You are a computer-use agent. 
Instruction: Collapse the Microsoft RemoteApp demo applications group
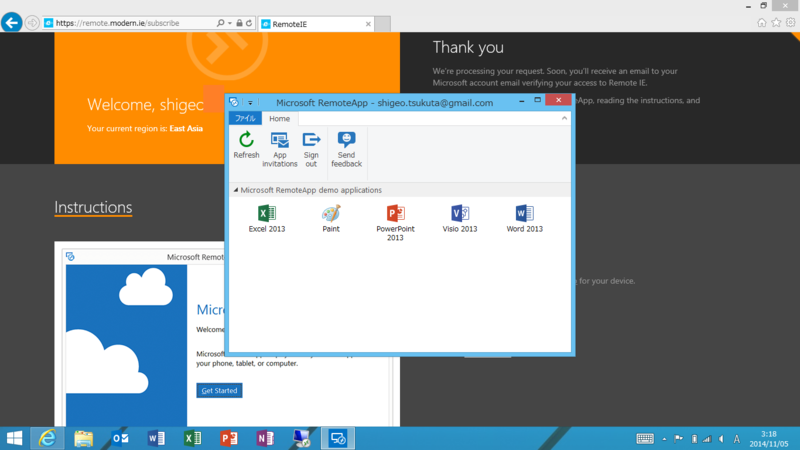(236, 190)
